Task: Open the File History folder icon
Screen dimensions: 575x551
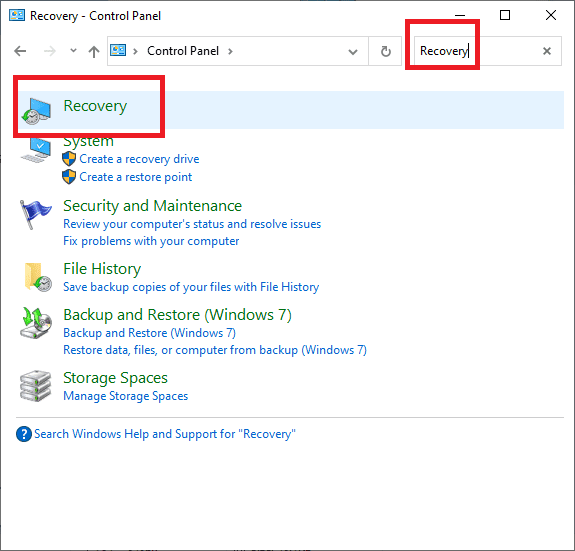Action: point(38,277)
